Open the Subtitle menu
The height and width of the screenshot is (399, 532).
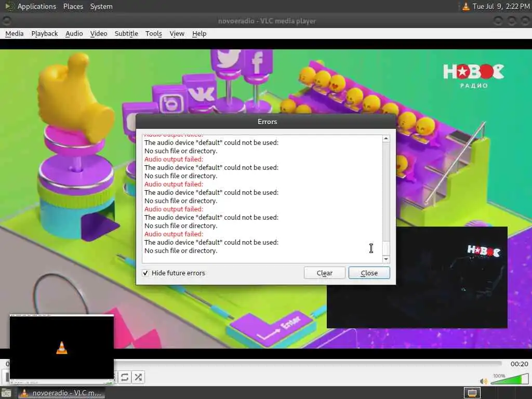126,34
